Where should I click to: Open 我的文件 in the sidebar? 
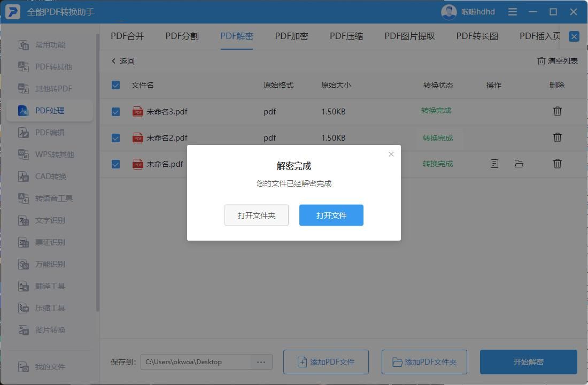click(x=50, y=367)
